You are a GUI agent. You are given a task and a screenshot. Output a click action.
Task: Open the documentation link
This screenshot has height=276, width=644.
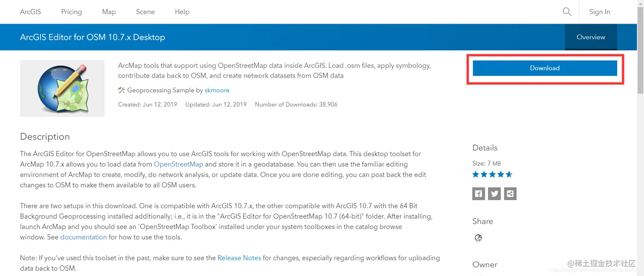click(83, 237)
